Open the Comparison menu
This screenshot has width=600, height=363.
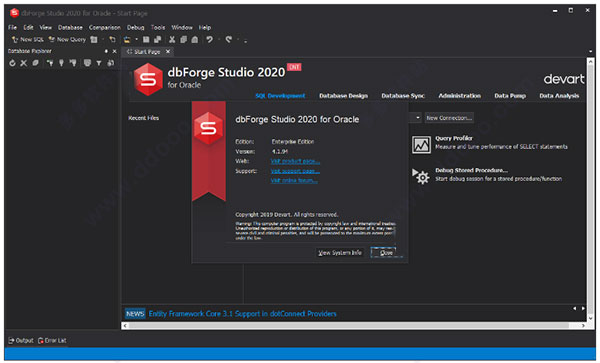(105, 28)
